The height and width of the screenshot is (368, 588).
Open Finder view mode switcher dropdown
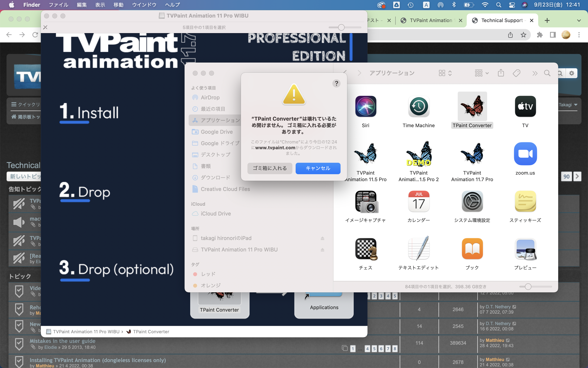click(x=445, y=73)
